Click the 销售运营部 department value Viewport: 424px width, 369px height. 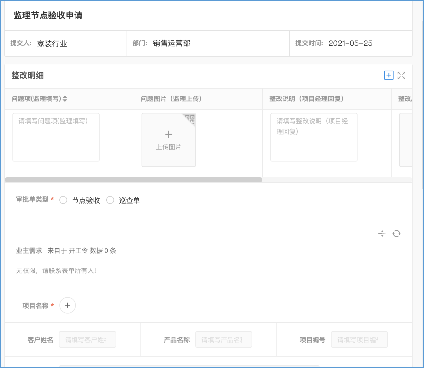[x=172, y=43]
